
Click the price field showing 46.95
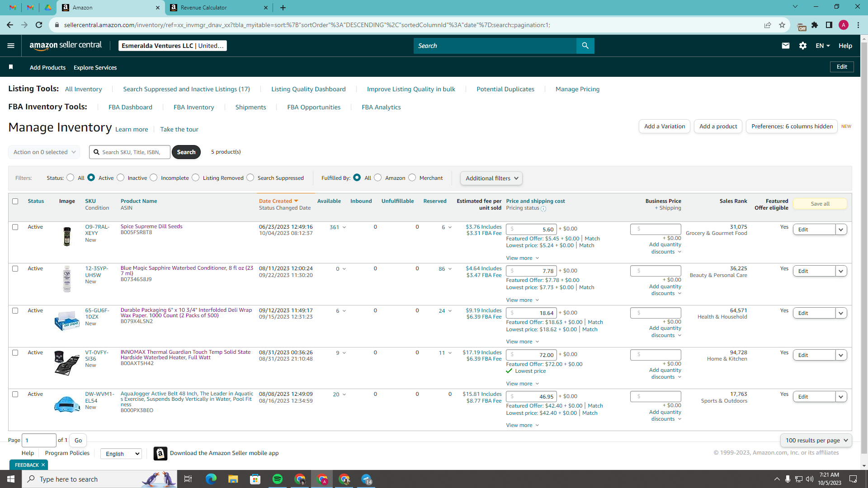pos(531,396)
